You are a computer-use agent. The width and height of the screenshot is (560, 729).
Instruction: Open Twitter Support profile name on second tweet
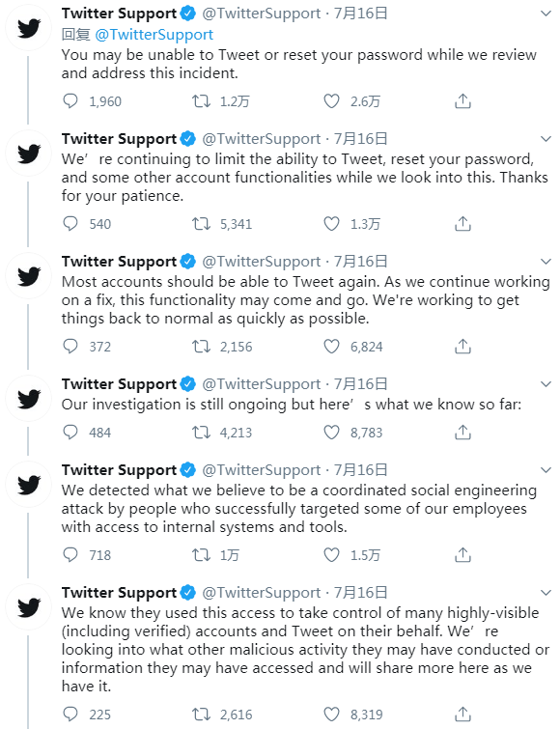pos(119,138)
